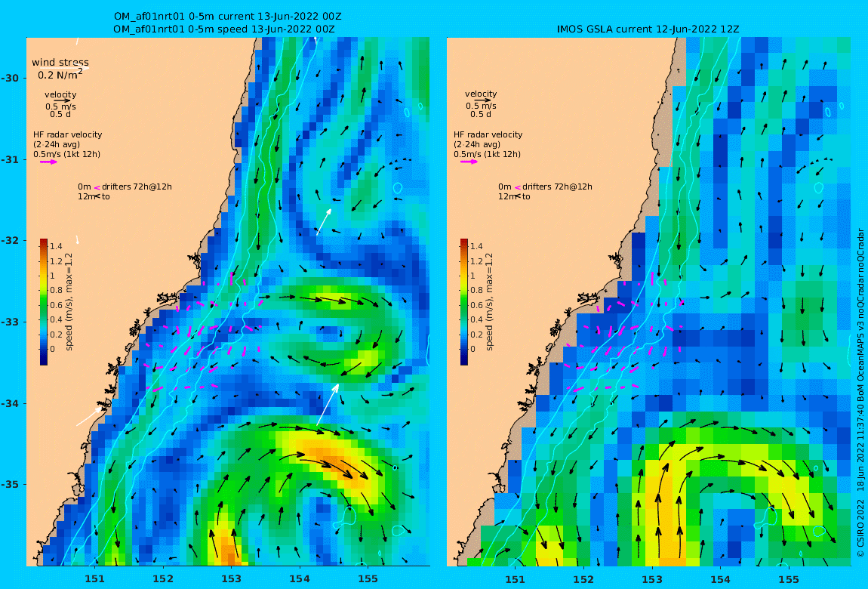The image size is (868, 589).
Task: Click the -35 latitude axis label
Action: click(x=9, y=485)
